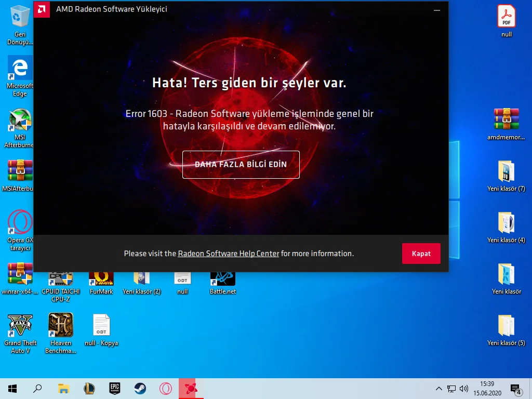Click the AMD installer taskbar button

[x=191, y=389]
